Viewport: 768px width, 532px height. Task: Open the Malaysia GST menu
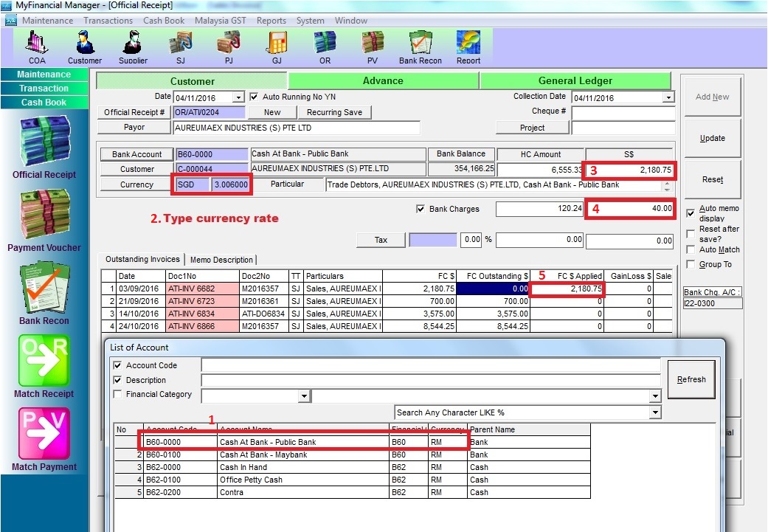coord(221,21)
